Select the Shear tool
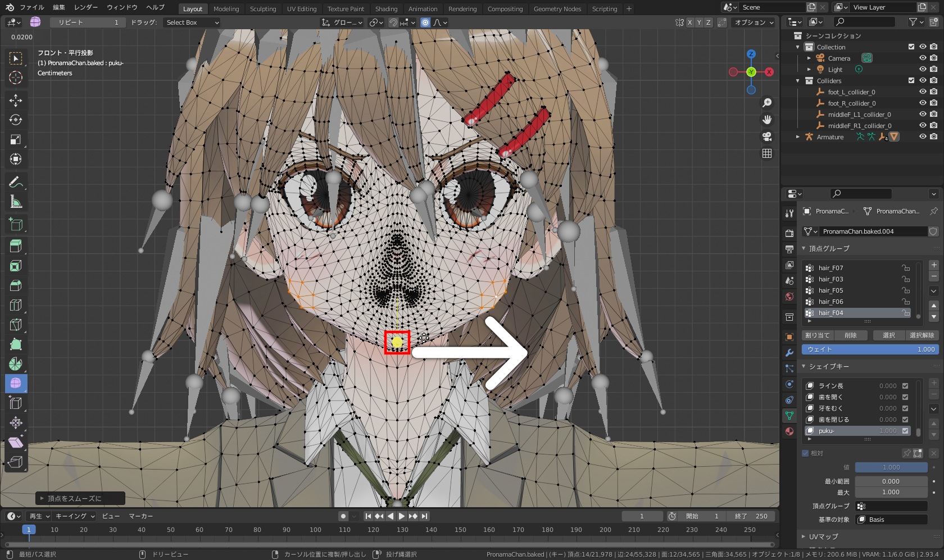Image resolution: width=944 pixels, height=560 pixels. (16, 443)
